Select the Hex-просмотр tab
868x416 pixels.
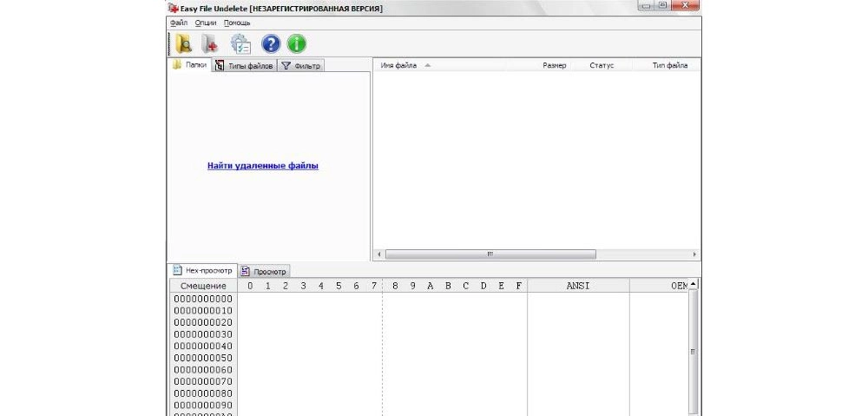click(x=202, y=270)
